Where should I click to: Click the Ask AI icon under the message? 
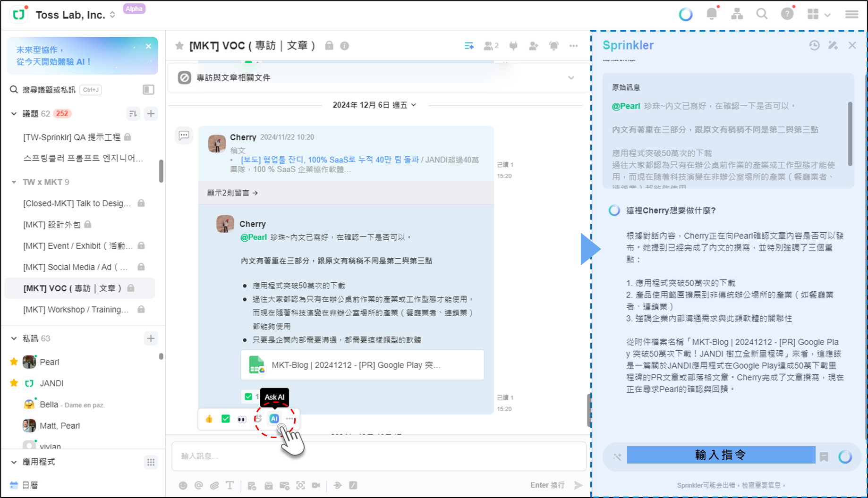pyautogui.click(x=274, y=419)
